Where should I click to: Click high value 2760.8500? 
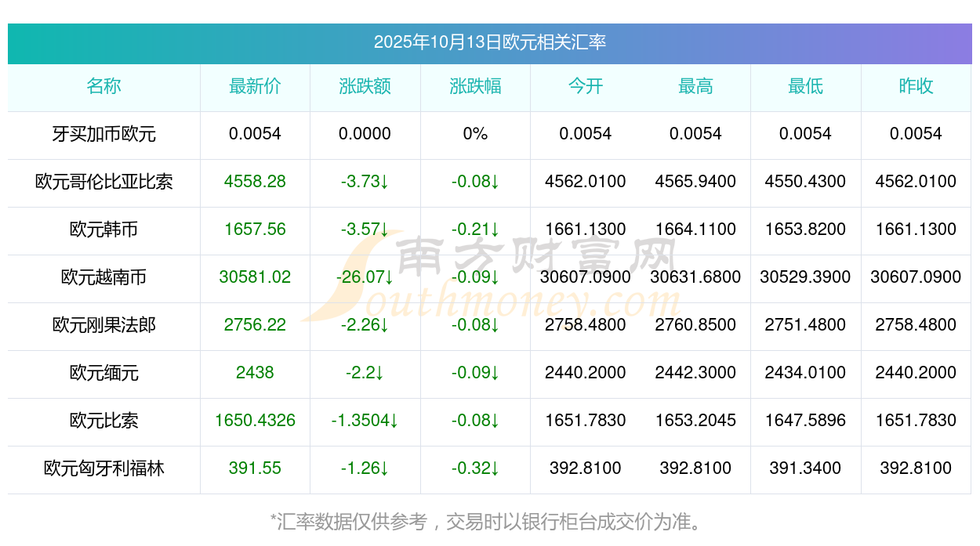(x=695, y=325)
